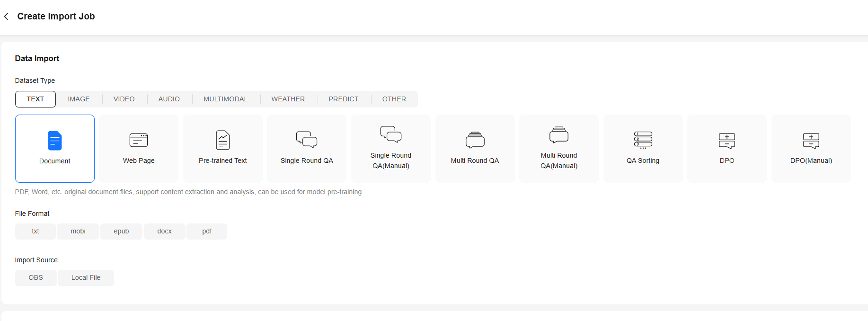Choose OBS as import source
This screenshot has width=868, height=321.
[x=36, y=278]
